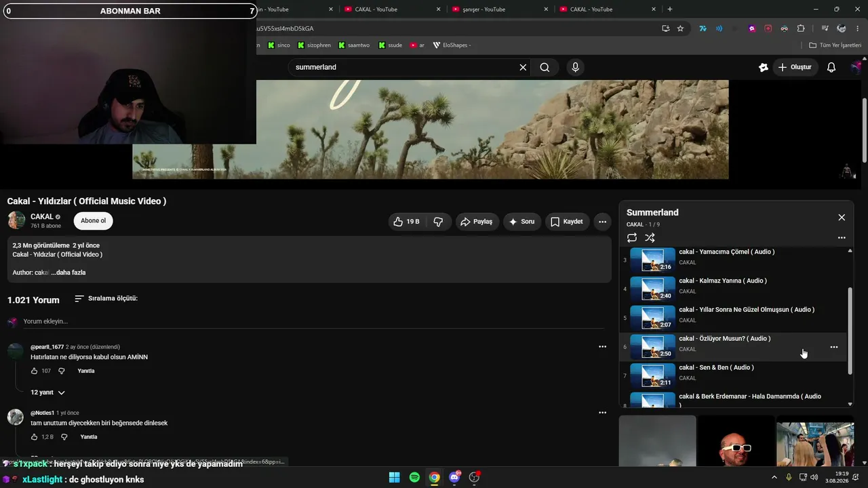Click the Paylaş share button
This screenshot has width=868, height=488.
(476, 222)
